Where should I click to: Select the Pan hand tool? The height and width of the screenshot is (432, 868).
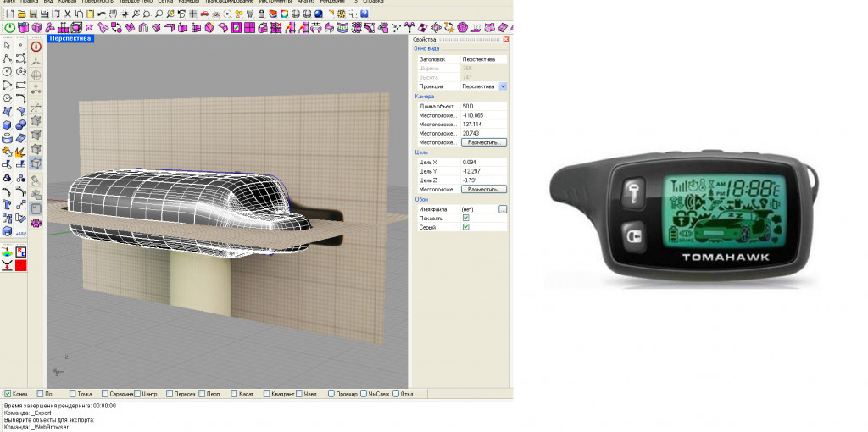pos(113,14)
